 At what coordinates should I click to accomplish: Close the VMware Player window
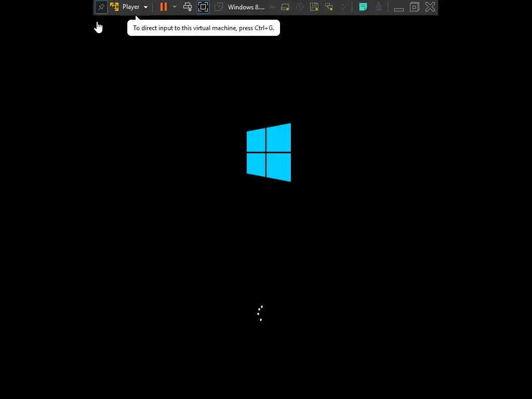430,7
